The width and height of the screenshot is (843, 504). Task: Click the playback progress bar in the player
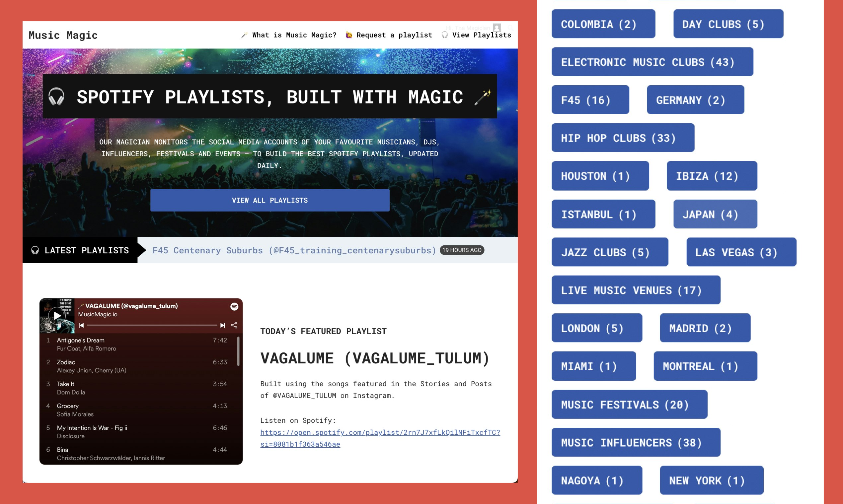tap(152, 325)
